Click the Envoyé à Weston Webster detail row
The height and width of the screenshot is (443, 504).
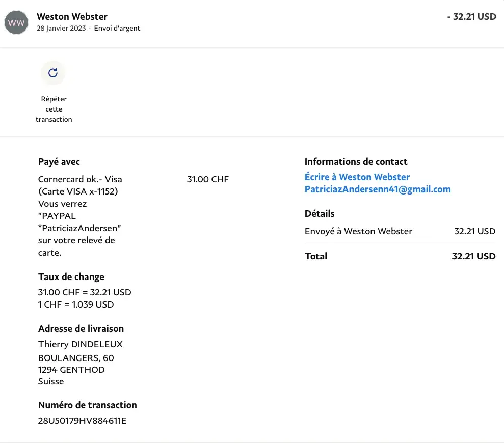358,231
